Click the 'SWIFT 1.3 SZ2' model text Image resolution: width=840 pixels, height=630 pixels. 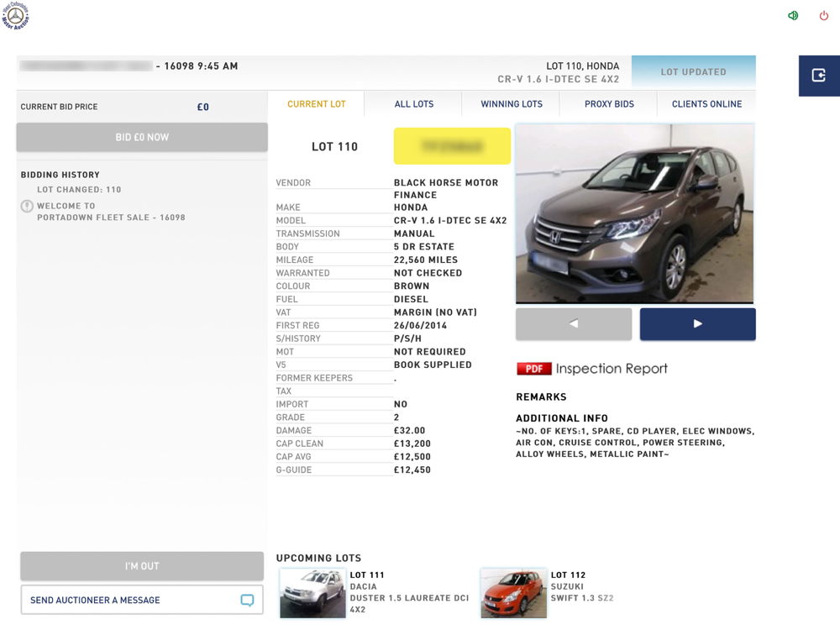coord(582,598)
